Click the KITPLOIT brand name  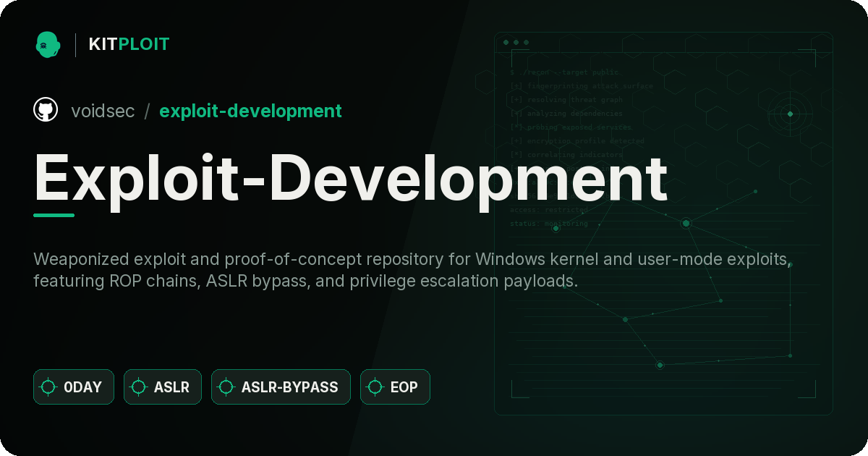coord(129,44)
